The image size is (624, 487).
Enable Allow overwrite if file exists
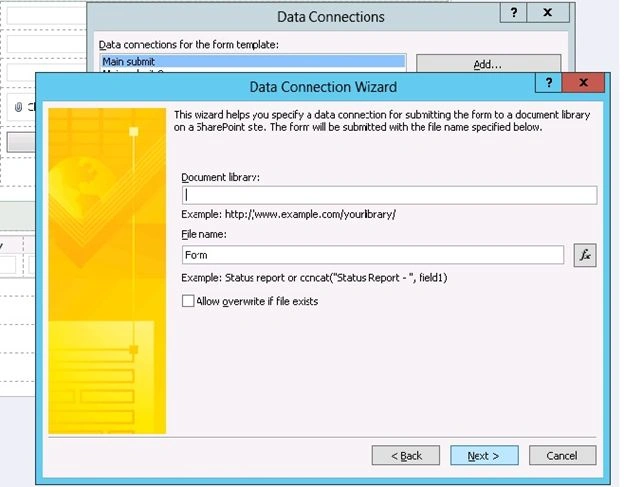pyautogui.click(x=188, y=301)
